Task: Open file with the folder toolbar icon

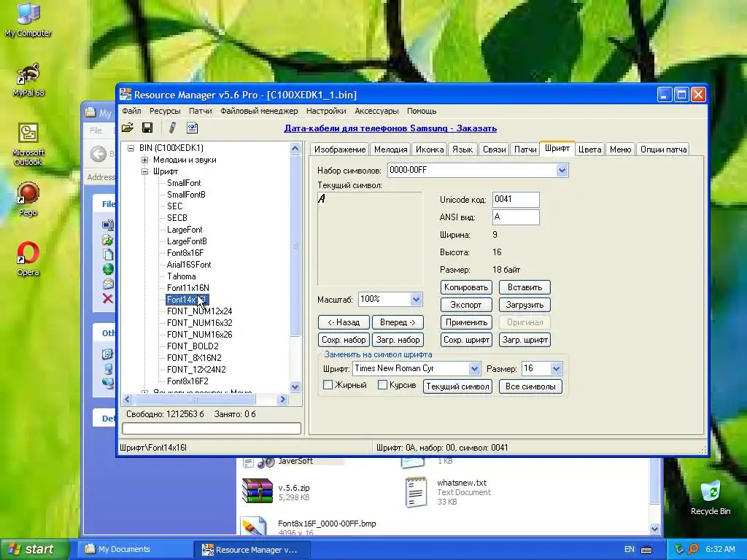Action: (127, 128)
